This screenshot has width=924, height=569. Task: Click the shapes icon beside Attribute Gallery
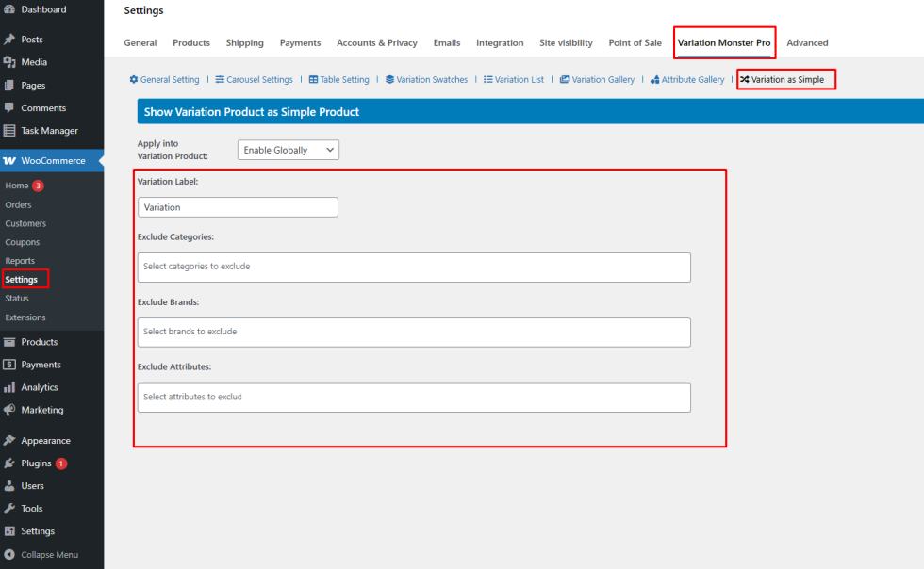tap(654, 79)
